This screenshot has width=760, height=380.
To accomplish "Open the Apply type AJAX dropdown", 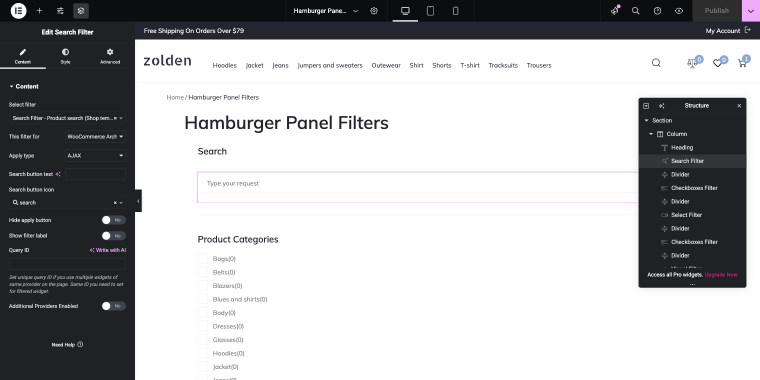I will (x=95, y=156).
